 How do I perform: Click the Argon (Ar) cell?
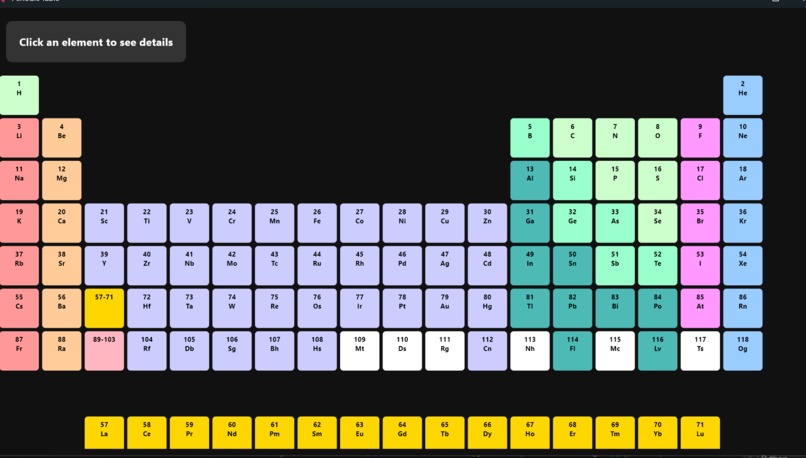[743, 180]
